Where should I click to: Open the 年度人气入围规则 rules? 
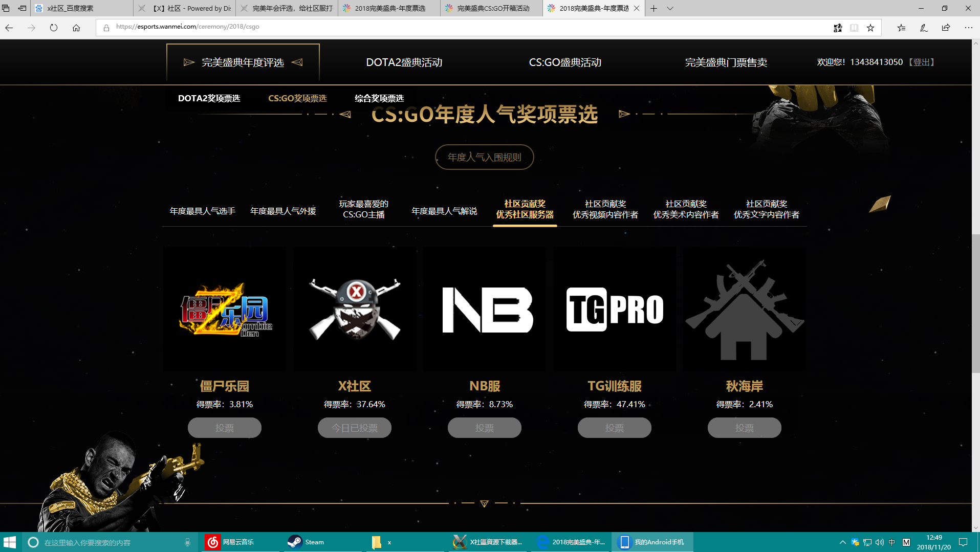pos(484,157)
